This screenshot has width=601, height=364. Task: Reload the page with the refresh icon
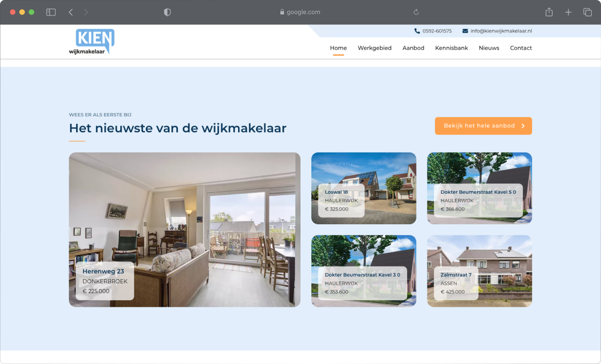[x=416, y=12]
